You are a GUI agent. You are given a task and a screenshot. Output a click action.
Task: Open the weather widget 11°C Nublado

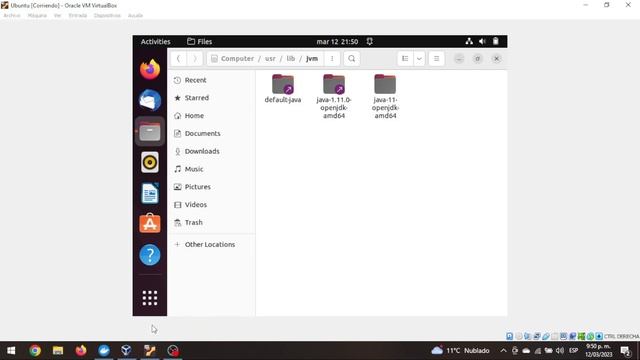(x=460, y=351)
